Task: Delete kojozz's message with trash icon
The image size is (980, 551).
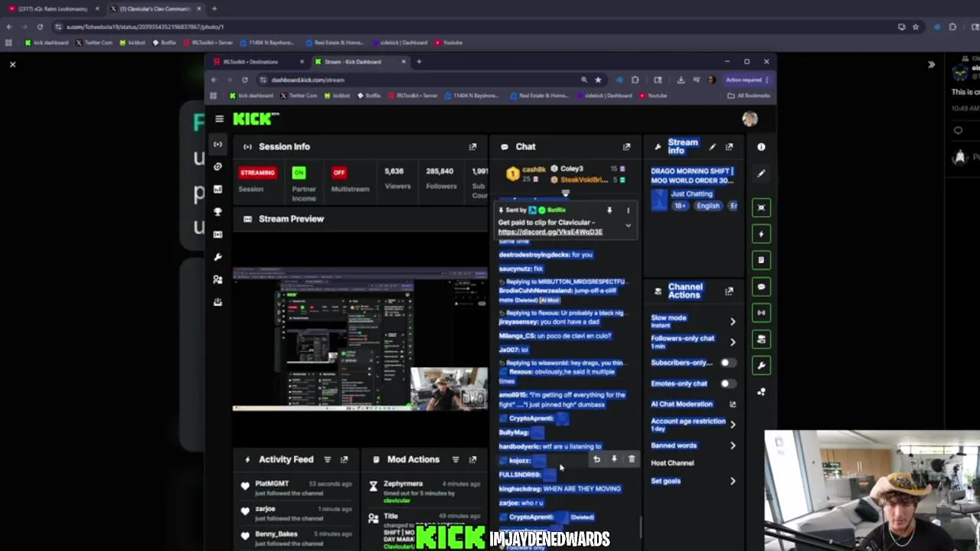Action: [x=632, y=459]
